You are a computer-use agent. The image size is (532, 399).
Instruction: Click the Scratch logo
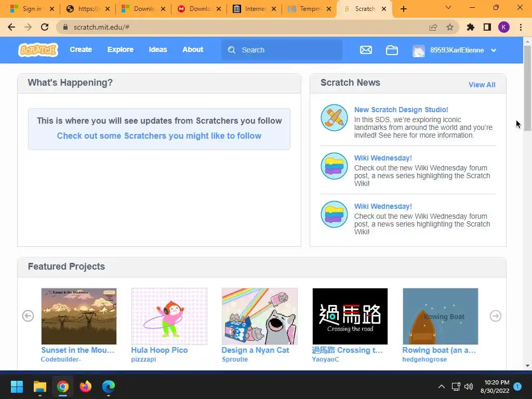point(38,50)
